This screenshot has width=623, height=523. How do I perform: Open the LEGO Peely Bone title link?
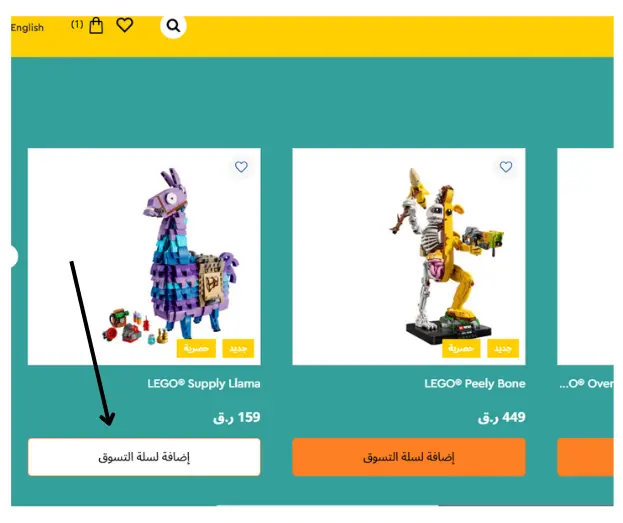(475, 384)
